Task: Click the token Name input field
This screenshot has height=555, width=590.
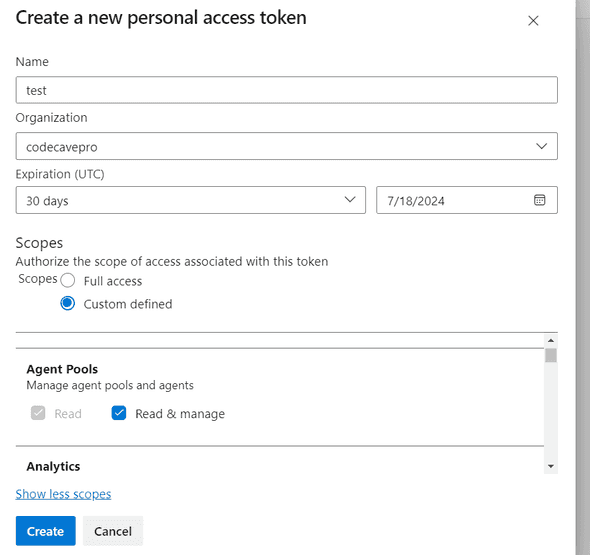Action: pos(286,90)
